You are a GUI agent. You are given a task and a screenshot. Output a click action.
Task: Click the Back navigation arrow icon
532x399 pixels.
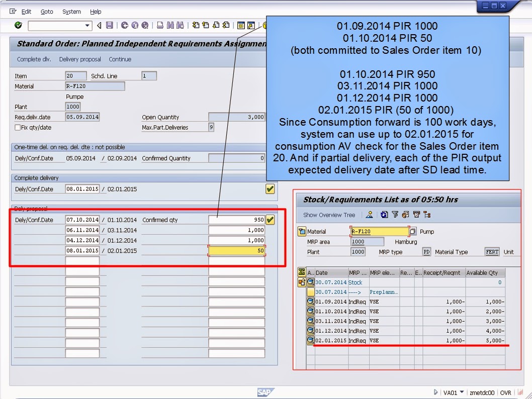[99, 25]
